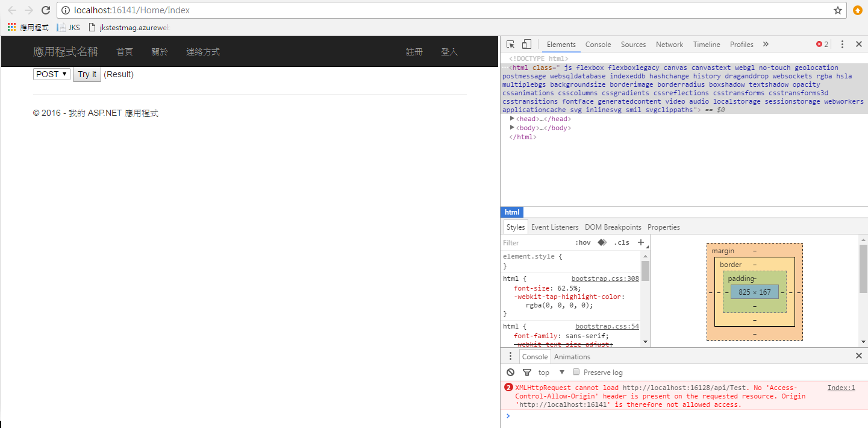
Task: Activate the DevTools inspect element picker
Action: point(510,44)
